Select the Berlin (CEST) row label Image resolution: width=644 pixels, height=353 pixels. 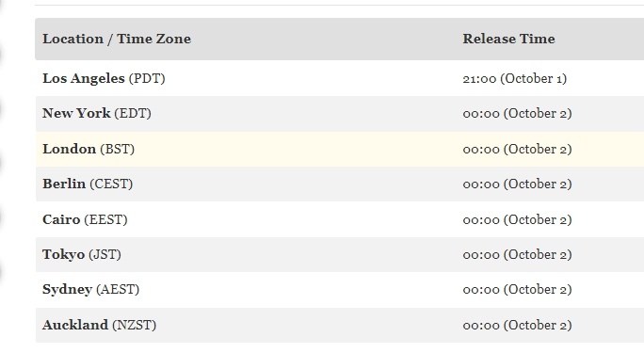click(x=88, y=184)
